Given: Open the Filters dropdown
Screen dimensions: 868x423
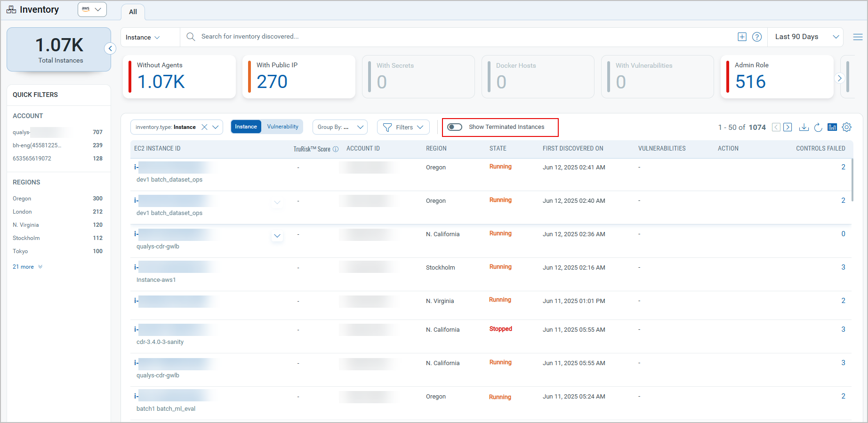Looking at the screenshot, I should [403, 127].
